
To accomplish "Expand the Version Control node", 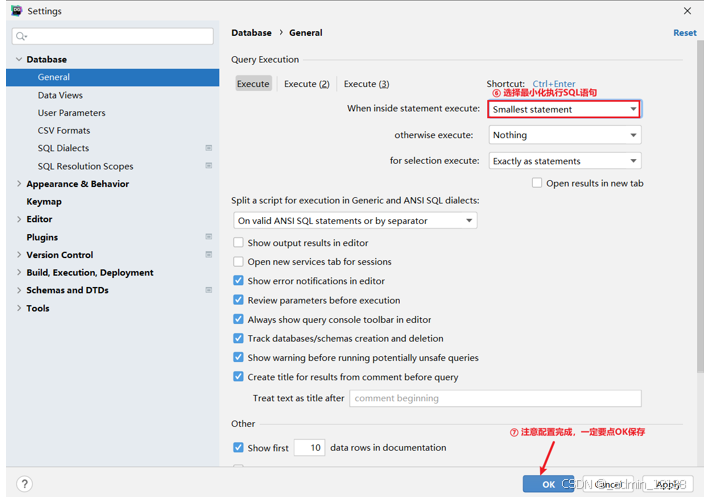I will coord(19,255).
